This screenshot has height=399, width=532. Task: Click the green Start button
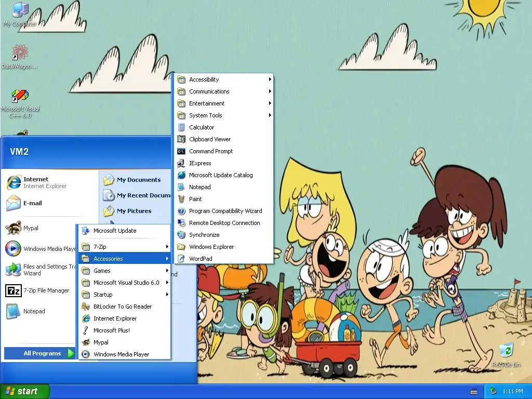(24, 392)
